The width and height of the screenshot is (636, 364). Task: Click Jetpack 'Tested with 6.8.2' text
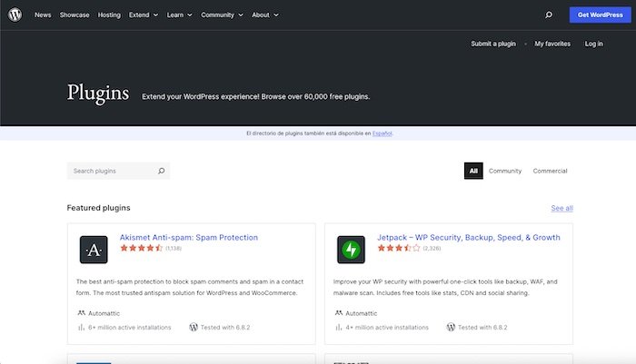point(482,328)
